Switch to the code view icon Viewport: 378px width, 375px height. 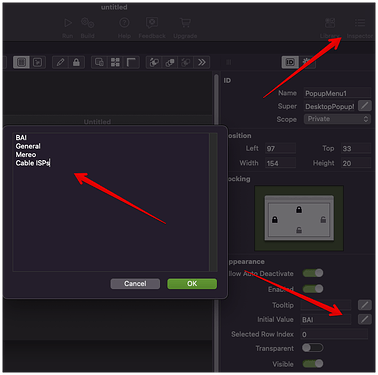click(x=38, y=62)
